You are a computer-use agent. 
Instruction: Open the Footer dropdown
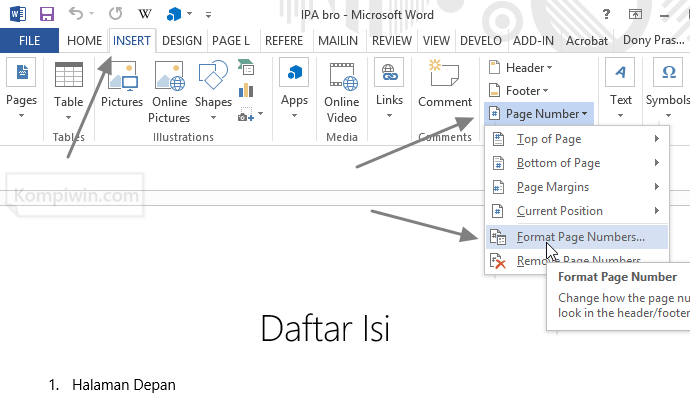pyautogui.click(x=519, y=91)
